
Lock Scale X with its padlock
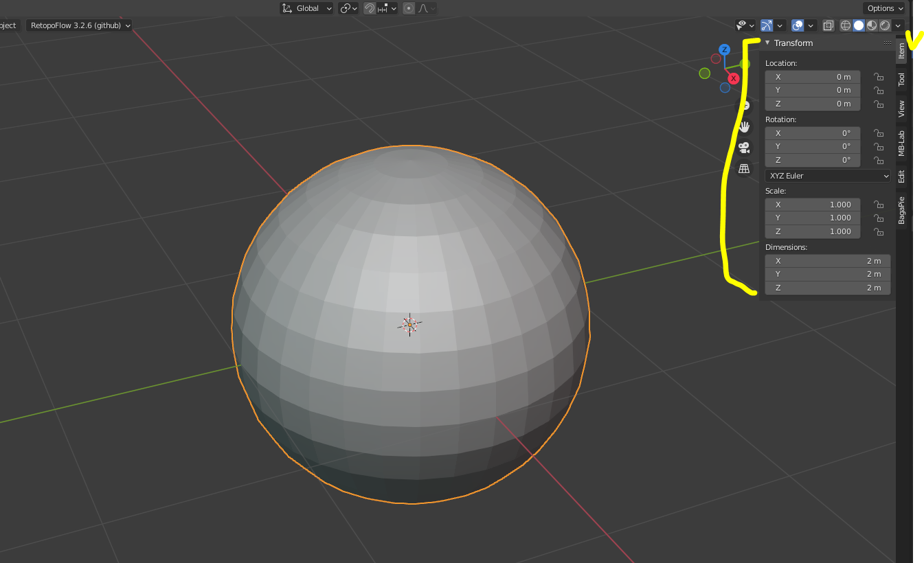pyautogui.click(x=878, y=205)
